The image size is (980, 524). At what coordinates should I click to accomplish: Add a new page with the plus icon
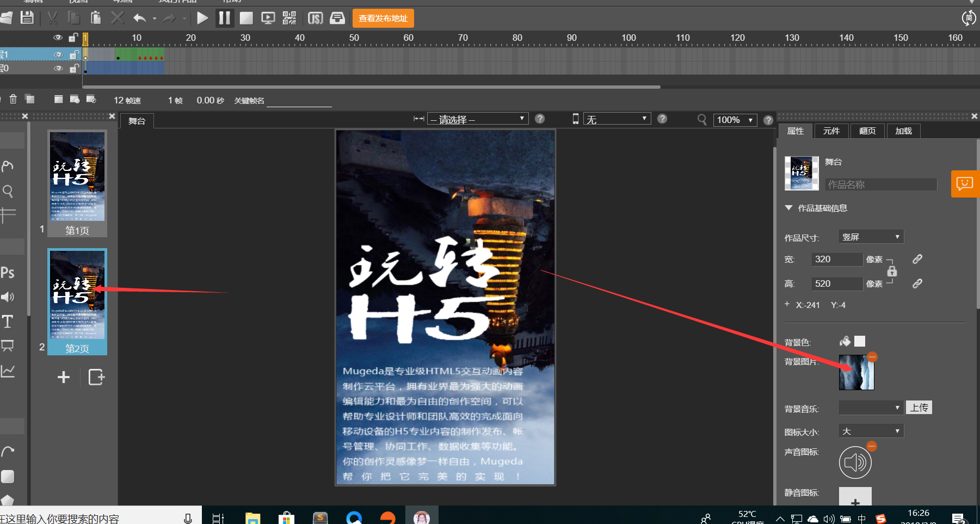click(x=64, y=377)
